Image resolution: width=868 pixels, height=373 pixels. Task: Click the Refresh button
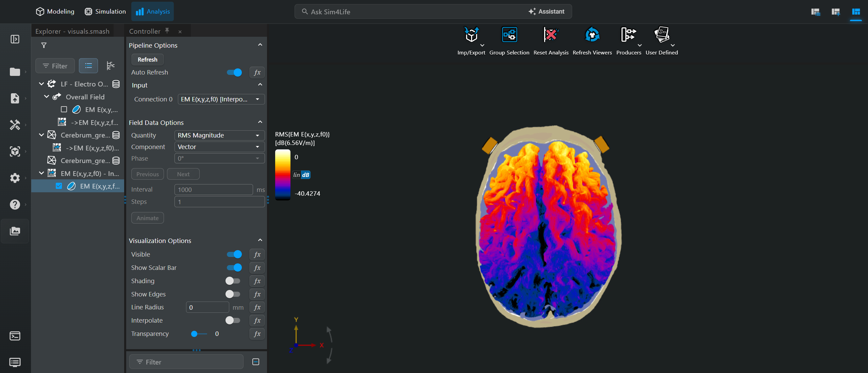(x=148, y=60)
